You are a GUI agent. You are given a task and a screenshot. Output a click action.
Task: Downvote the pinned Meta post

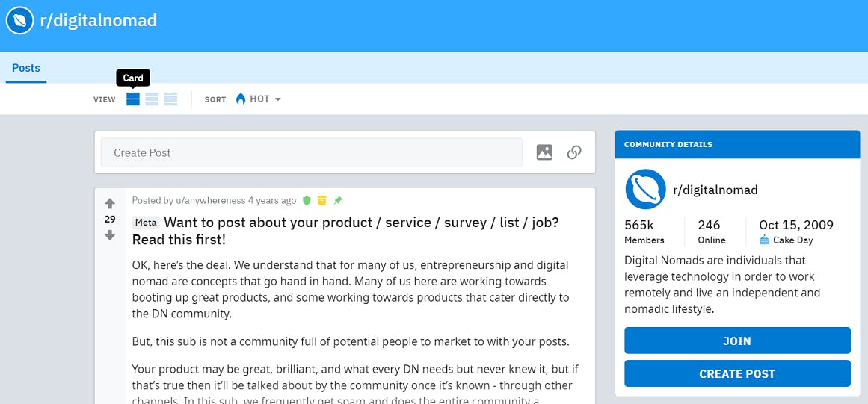click(110, 235)
